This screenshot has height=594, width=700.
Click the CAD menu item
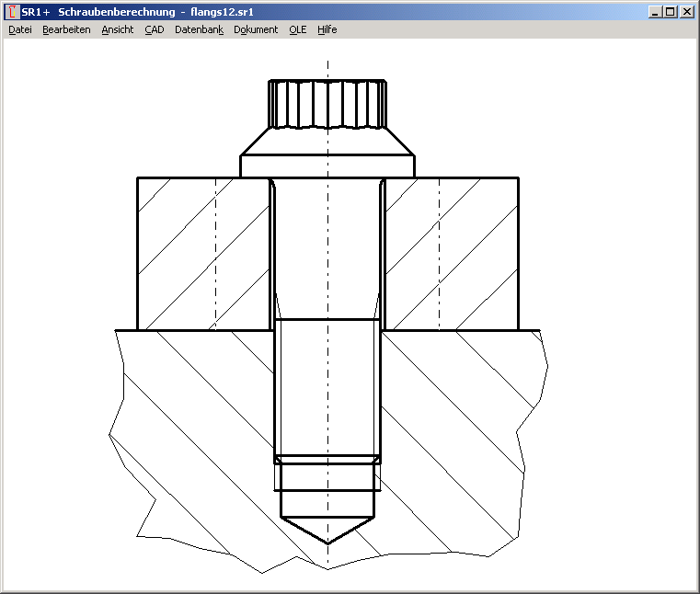tap(154, 29)
